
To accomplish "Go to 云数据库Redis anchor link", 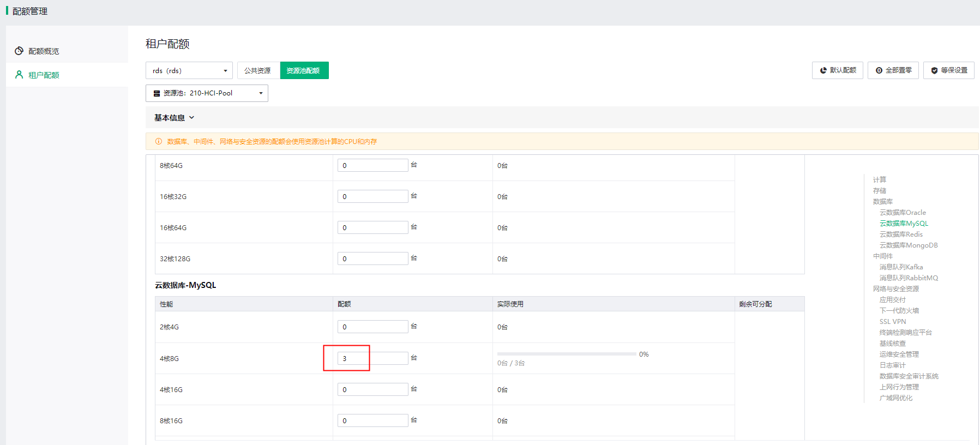I will click(x=901, y=234).
